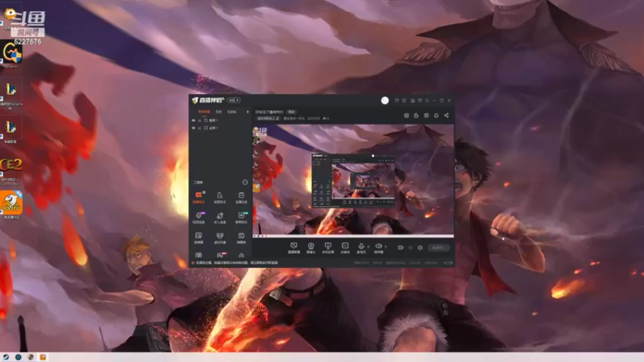Click the third taskbar icon
The width and height of the screenshot is (644, 362).
(x=31, y=357)
